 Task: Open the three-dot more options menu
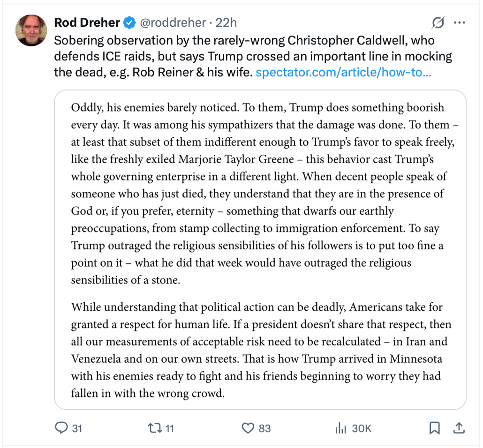(459, 22)
